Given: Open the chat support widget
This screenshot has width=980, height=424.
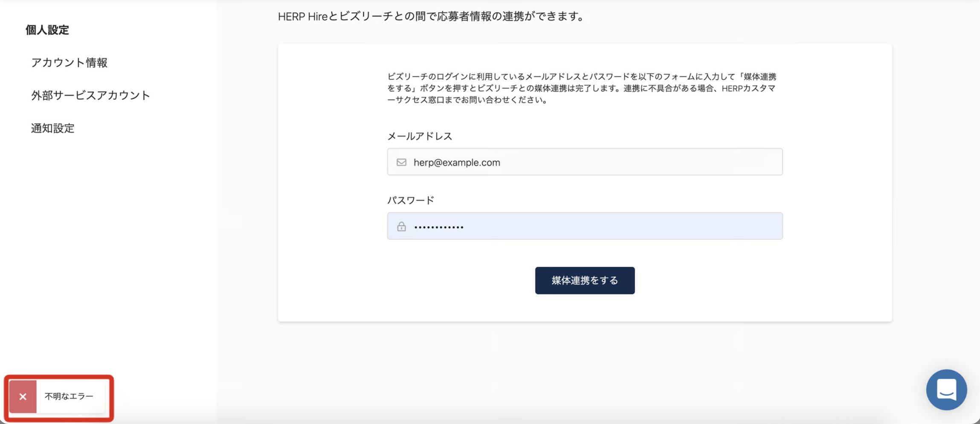Looking at the screenshot, I should point(946,390).
